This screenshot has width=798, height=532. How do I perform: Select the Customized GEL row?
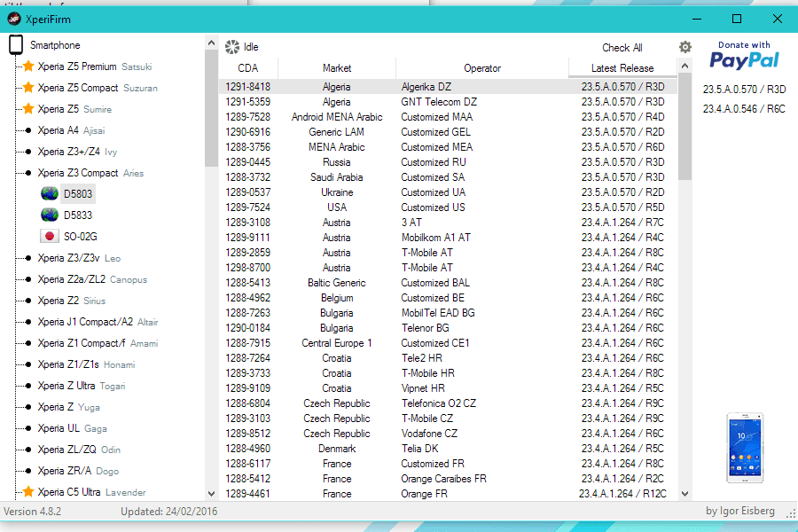(x=449, y=132)
